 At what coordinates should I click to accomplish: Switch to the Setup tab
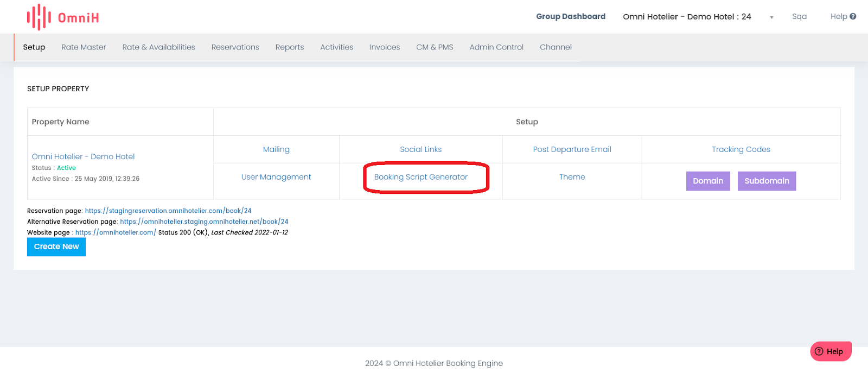[34, 47]
